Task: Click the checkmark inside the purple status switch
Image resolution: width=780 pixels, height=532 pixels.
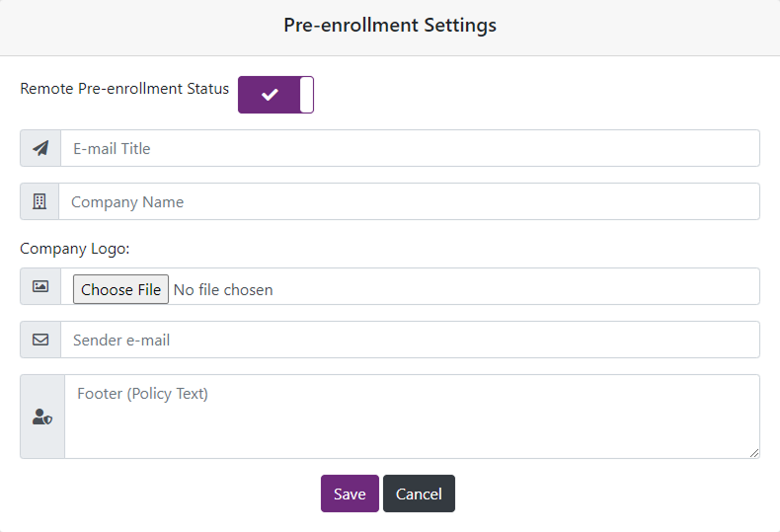Action: [x=270, y=95]
